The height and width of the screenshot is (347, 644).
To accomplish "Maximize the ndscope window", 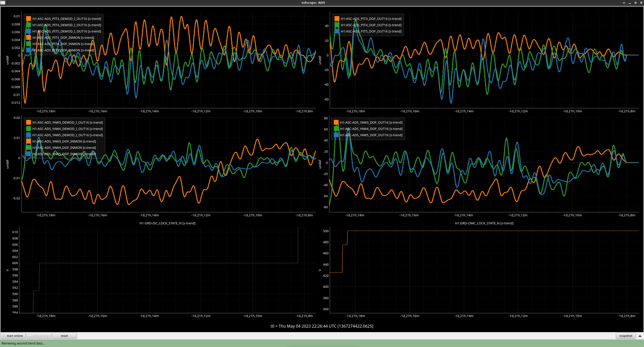I will (635, 3).
